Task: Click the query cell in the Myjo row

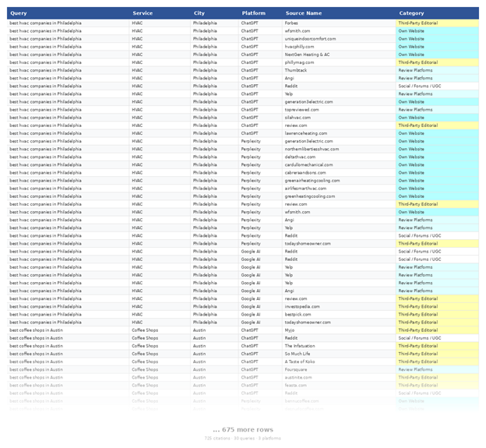Action: click(68, 330)
